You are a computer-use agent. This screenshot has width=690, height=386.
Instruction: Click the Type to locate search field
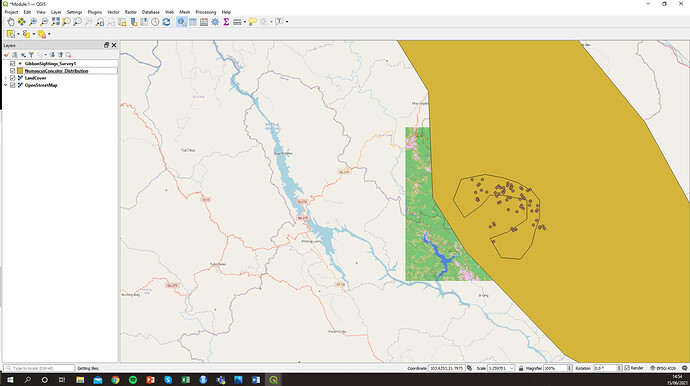coord(39,368)
